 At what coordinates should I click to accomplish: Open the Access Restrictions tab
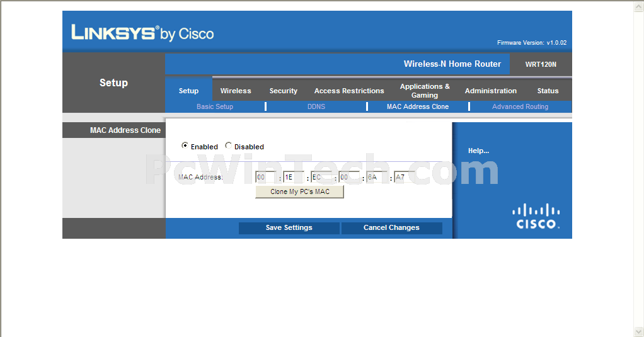click(x=349, y=91)
